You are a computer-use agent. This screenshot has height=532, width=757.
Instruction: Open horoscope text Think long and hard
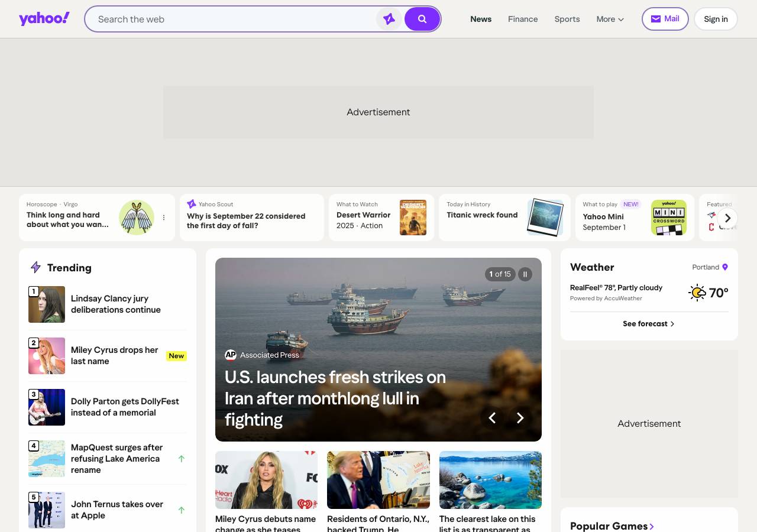click(x=67, y=220)
